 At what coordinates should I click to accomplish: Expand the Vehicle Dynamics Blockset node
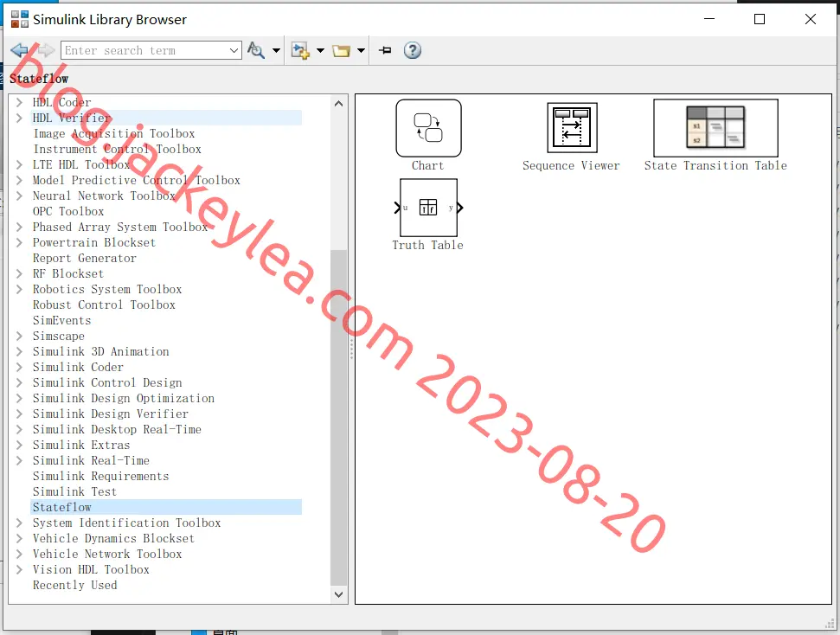click(x=19, y=538)
